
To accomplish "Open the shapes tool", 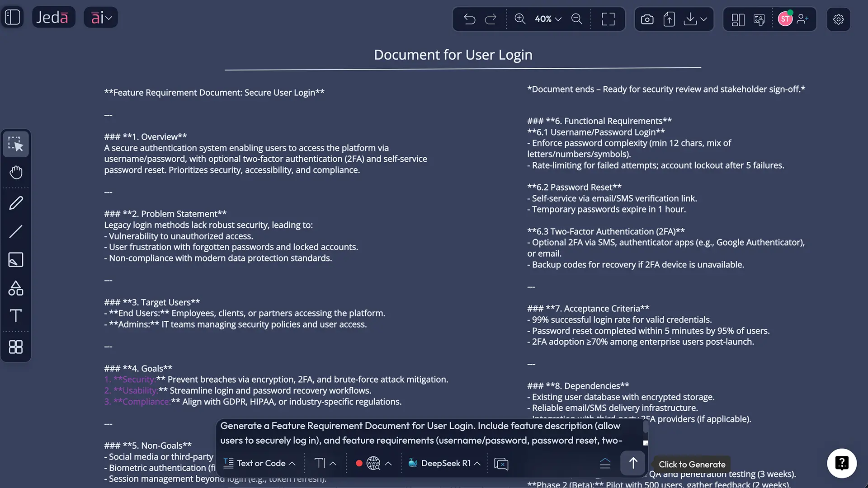I will point(16,288).
